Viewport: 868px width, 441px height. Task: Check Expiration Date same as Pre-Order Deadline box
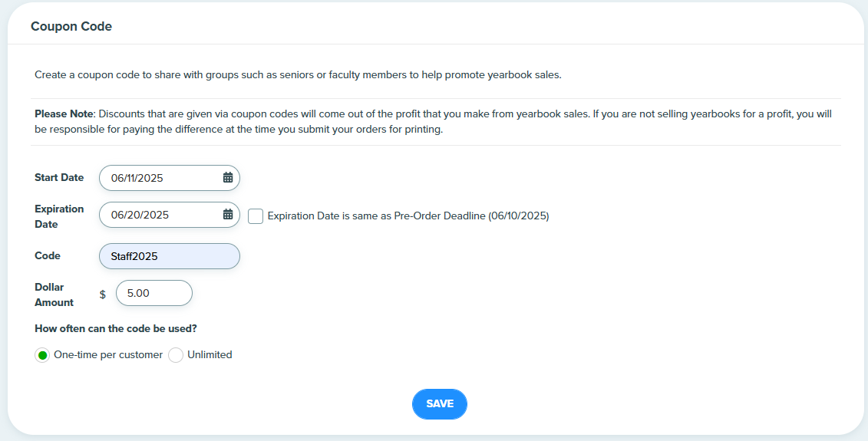256,216
